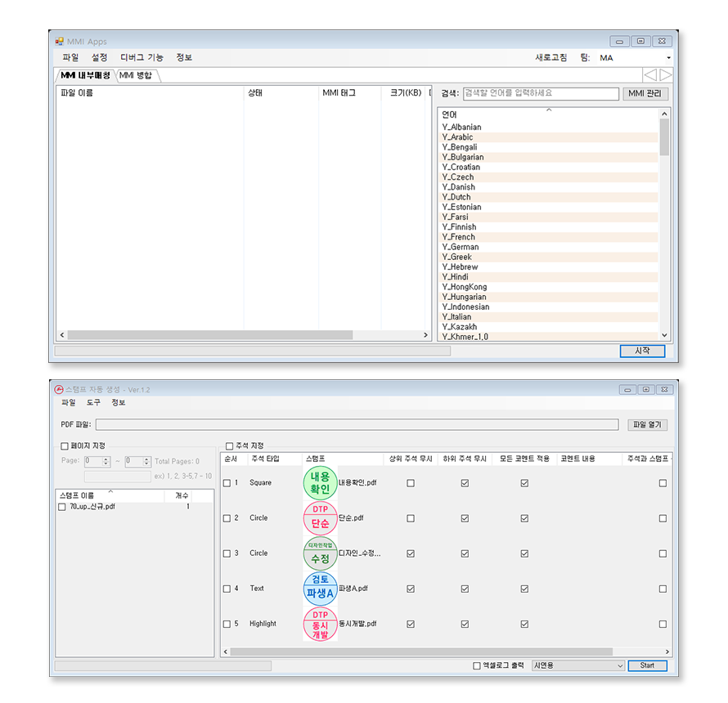Click the MMI Apps title bar icon
This screenshot has height=703, width=728.
(59, 42)
